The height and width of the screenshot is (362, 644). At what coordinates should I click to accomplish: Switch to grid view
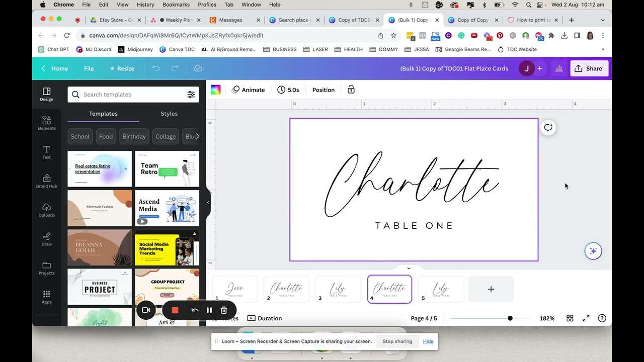click(x=570, y=318)
